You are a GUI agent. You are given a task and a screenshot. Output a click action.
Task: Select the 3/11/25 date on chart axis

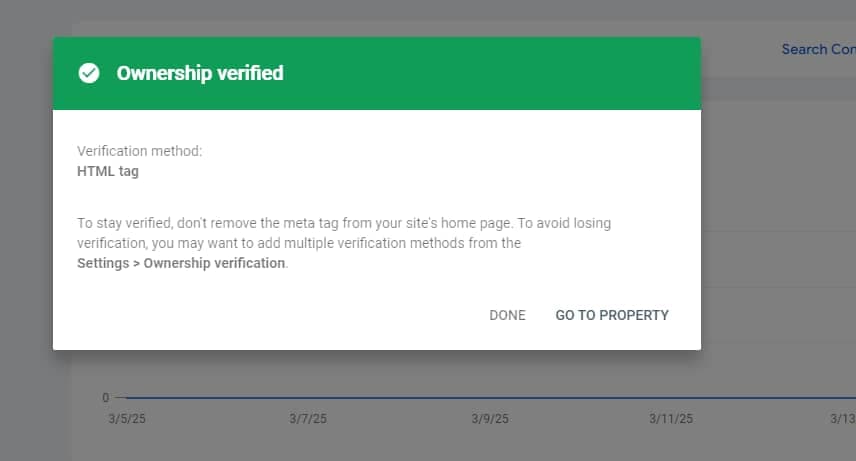671,418
